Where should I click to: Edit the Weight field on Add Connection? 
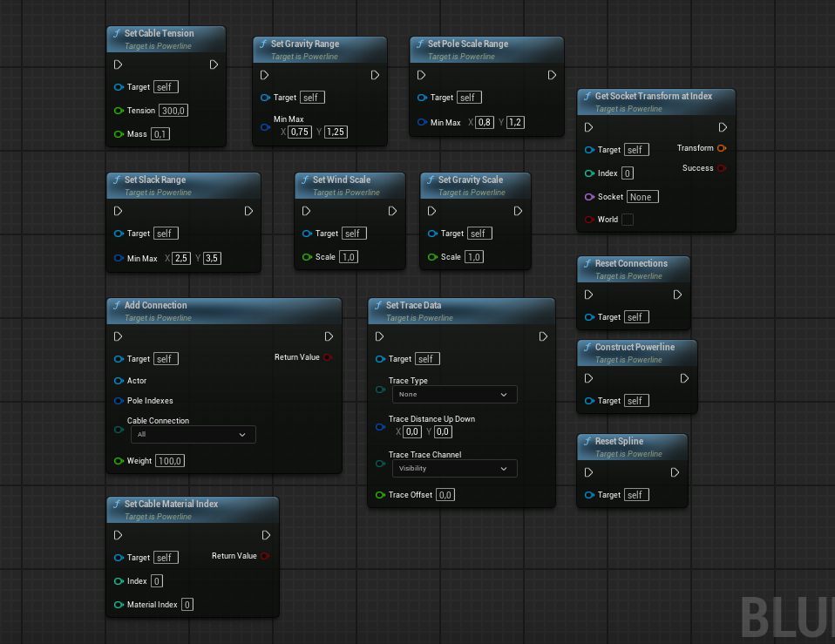pos(169,460)
